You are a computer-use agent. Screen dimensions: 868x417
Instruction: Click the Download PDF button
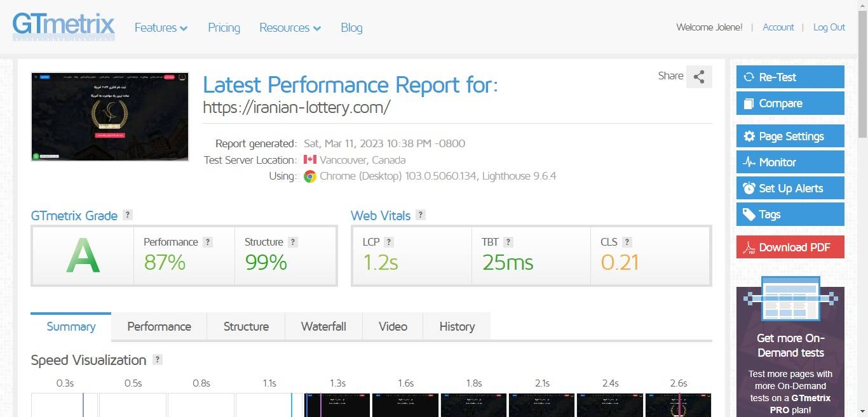tap(790, 247)
